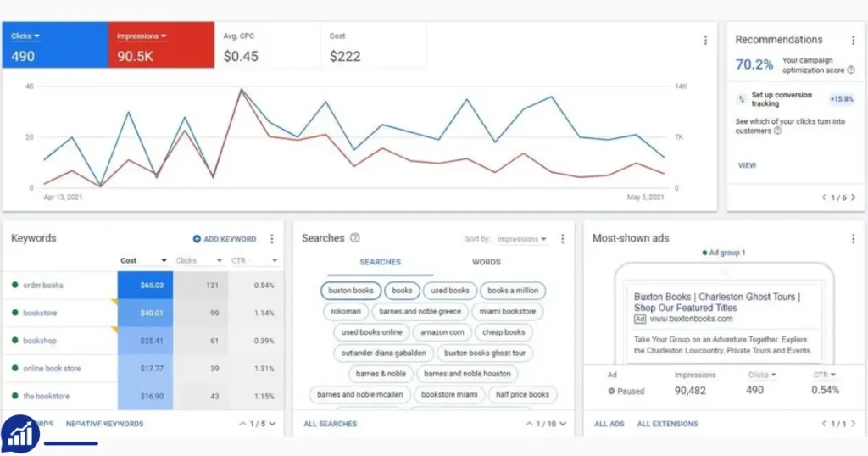Click status dot of 'order books' keyword

pos(15,285)
